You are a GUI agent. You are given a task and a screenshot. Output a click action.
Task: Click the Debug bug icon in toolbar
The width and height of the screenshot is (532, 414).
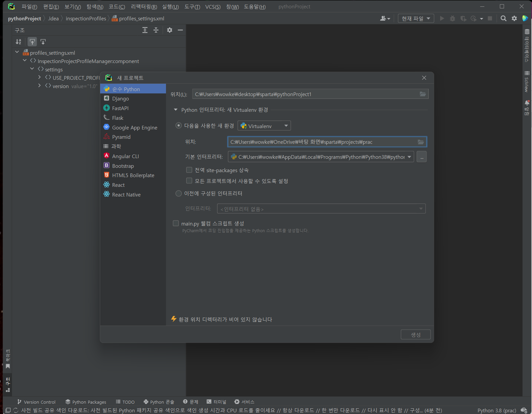453,19
